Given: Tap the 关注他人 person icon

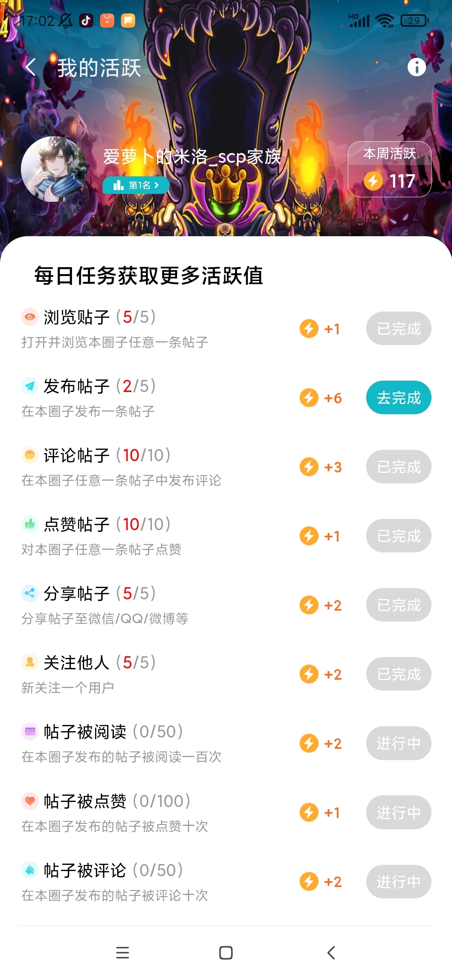Looking at the screenshot, I should [30, 662].
